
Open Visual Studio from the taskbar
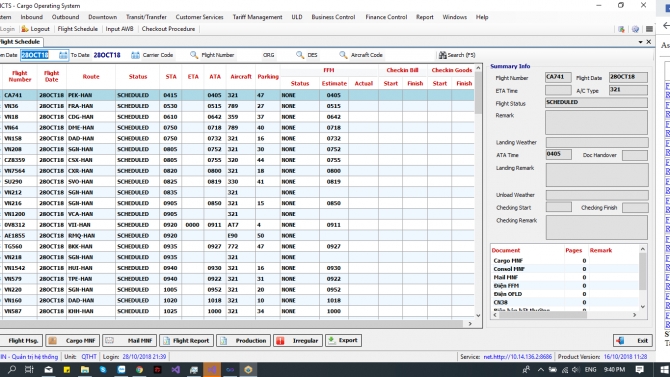point(176,369)
